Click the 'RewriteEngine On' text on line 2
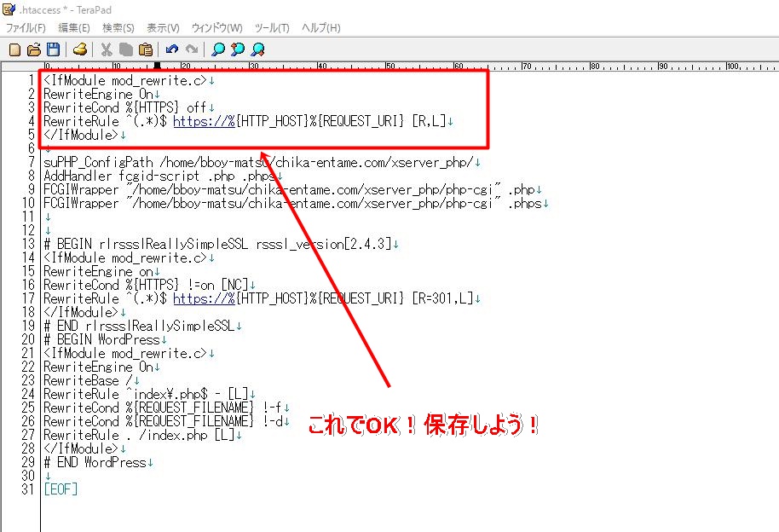This screenshot has height=532, width=779. click(98, 94)
